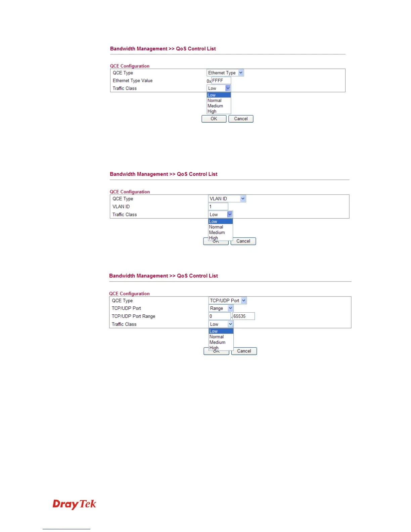
Task: Expand the QCE Type dropdown showing VLAN ID
Action: pos(227,199)
